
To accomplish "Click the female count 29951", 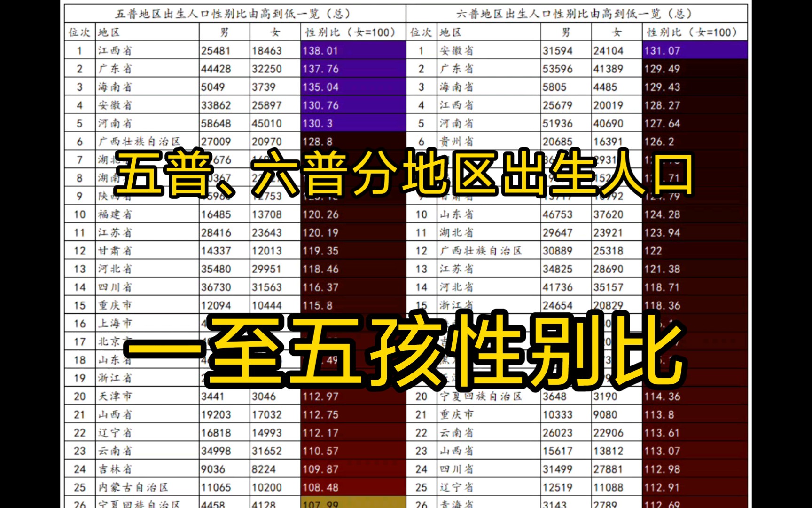I will pos(266,269).
